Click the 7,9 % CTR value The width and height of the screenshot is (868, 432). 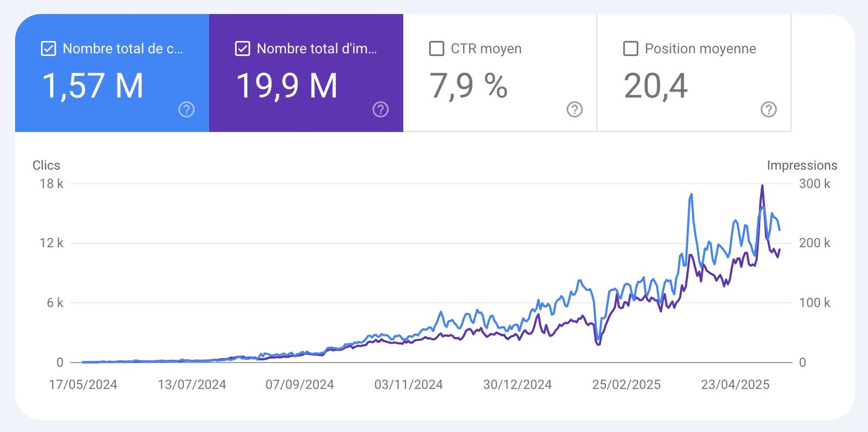pyautogui.click(x=468, y=86)
